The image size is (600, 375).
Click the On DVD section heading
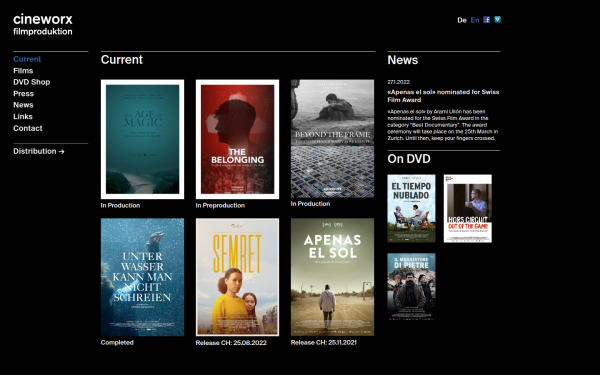pyautogui.click(x=409, y=159)
